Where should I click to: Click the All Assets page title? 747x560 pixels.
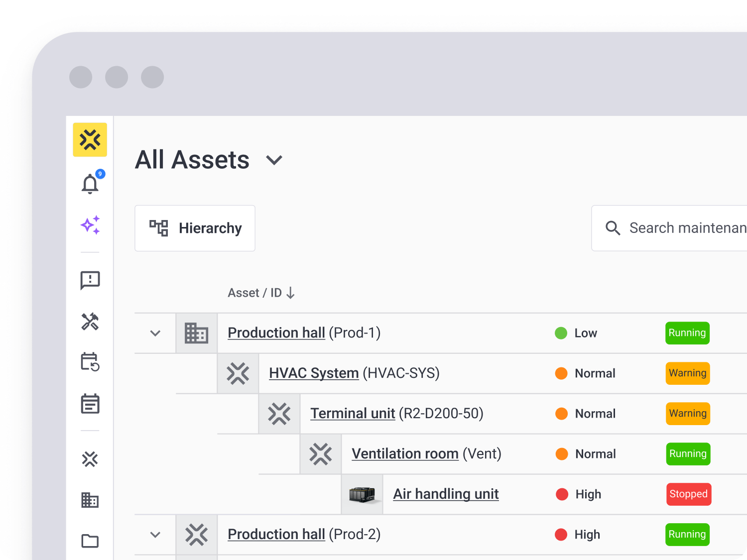coord(192,160)
